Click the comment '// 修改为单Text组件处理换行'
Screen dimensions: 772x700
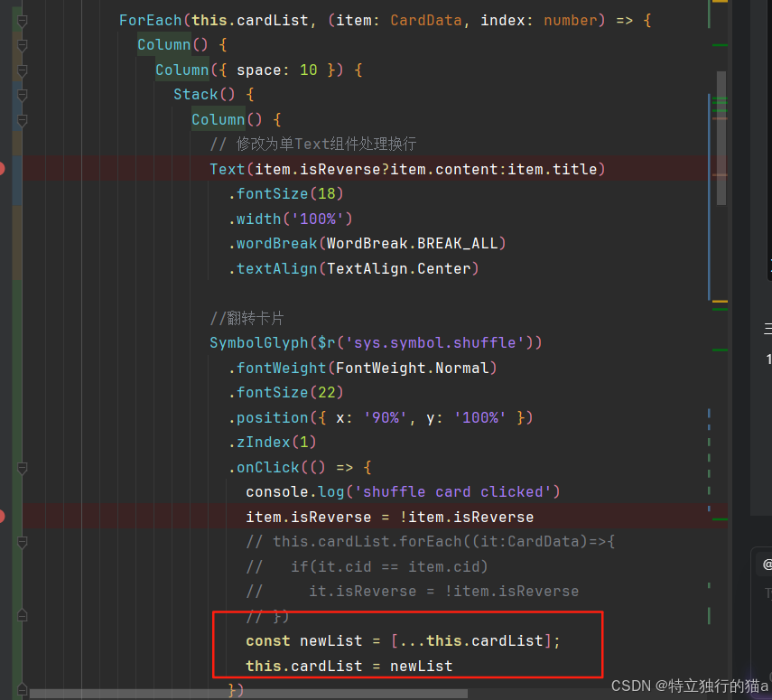(x=313, y=144)
